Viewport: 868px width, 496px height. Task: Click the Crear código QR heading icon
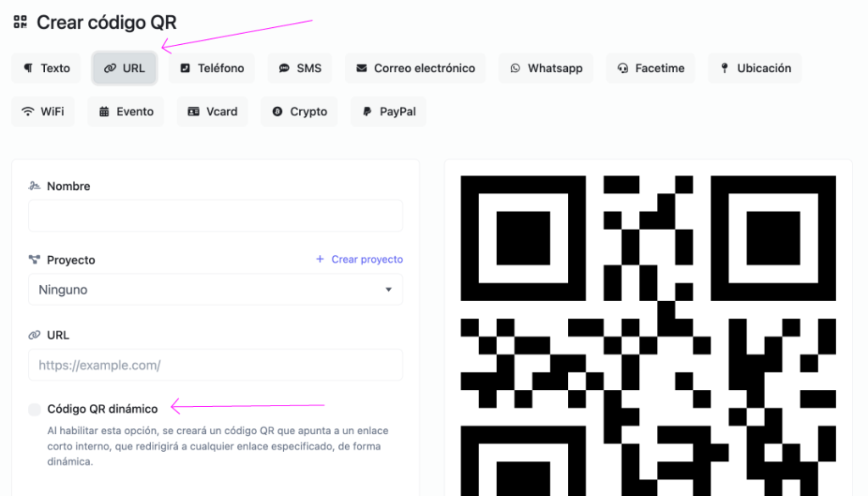[x=20, y=22]
